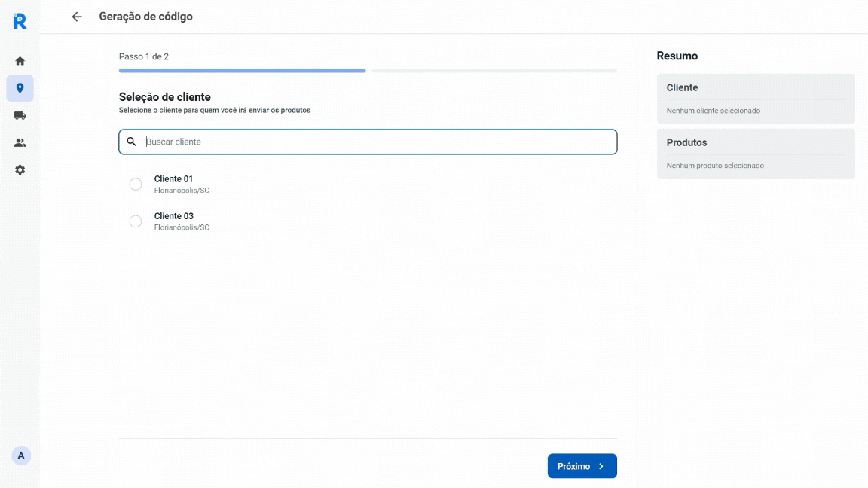
Task: Open the settings gear icon
Action: 20,170
